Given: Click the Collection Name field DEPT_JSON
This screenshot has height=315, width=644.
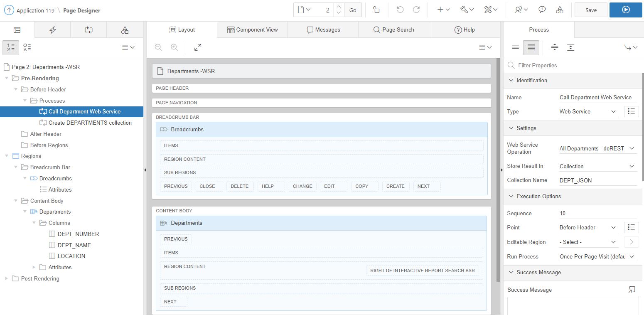Looking at the screenshot, I should click(598, 180).
